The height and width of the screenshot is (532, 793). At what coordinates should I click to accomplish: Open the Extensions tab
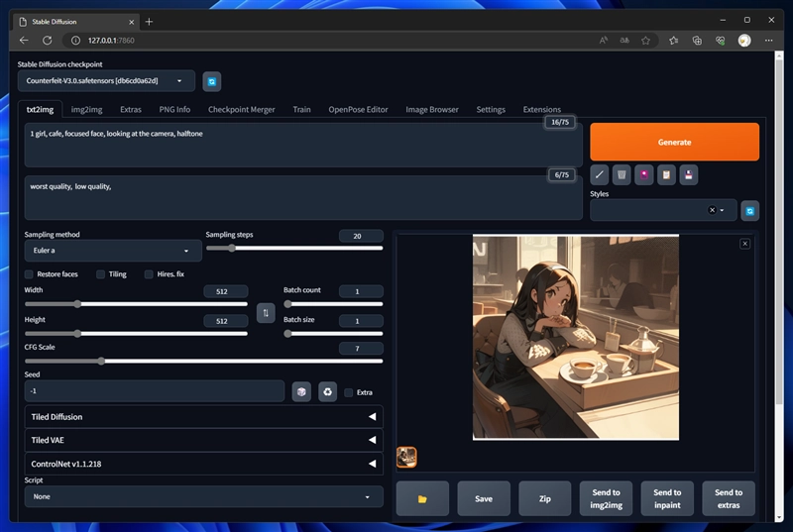pyautogui.click(x=541, y=110)
